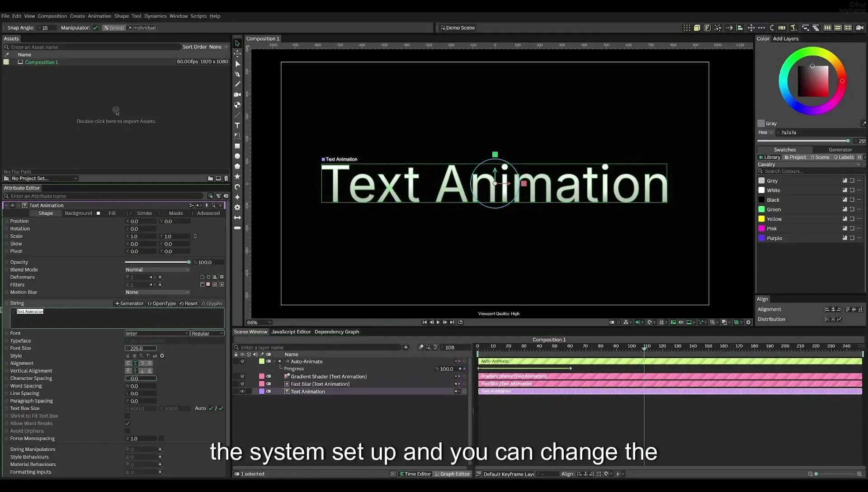868x492 pixels.
Task: Enable Avoid Orphans checkbox
Action: click(127, 431)
